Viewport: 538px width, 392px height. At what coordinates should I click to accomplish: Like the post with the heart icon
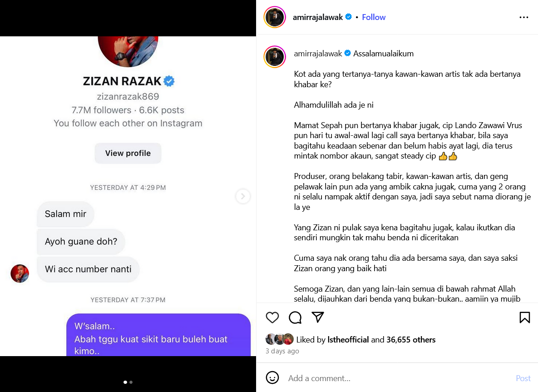[272, 318]
